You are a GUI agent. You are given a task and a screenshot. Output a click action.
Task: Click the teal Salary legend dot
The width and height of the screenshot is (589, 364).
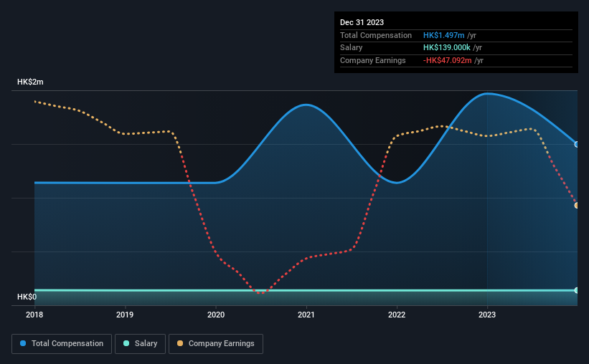[x=126, y=343]
